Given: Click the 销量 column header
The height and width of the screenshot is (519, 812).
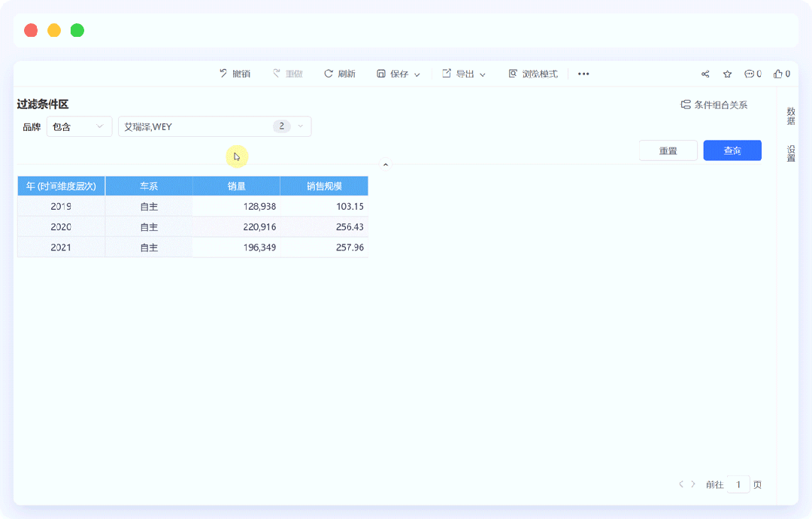Looking at the screenshot, I should (236, 186).
